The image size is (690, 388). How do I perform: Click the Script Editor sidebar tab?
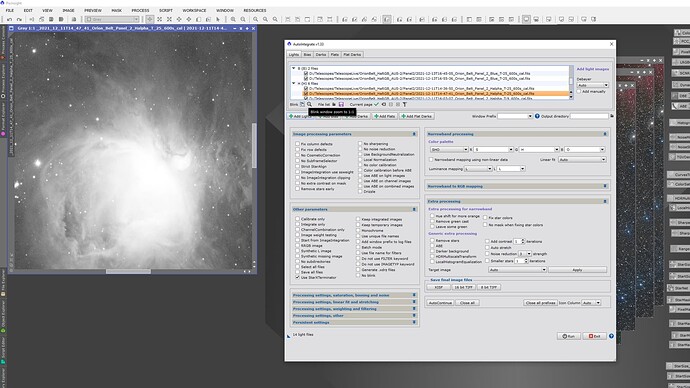(3, 351)
